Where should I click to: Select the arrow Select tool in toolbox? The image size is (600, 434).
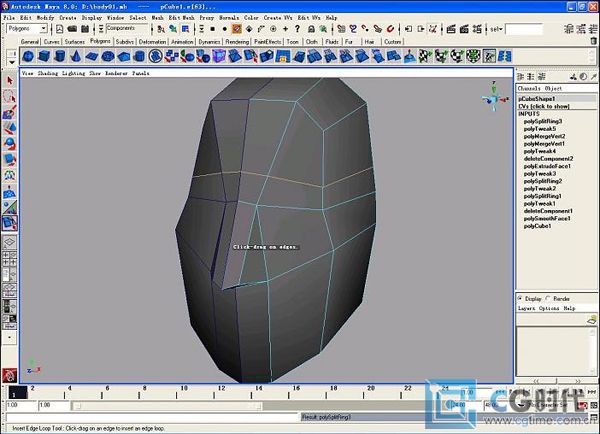click(10, 81)
